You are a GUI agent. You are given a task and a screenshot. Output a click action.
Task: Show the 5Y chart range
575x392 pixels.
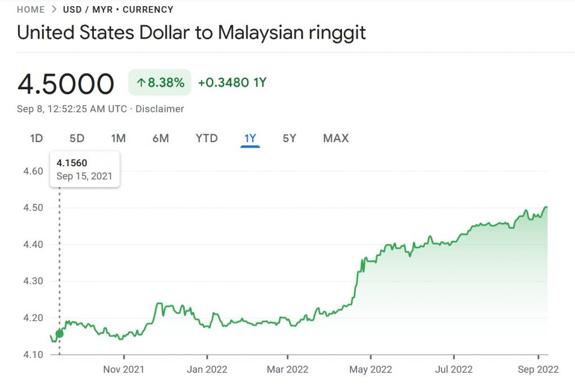(289, 138)
